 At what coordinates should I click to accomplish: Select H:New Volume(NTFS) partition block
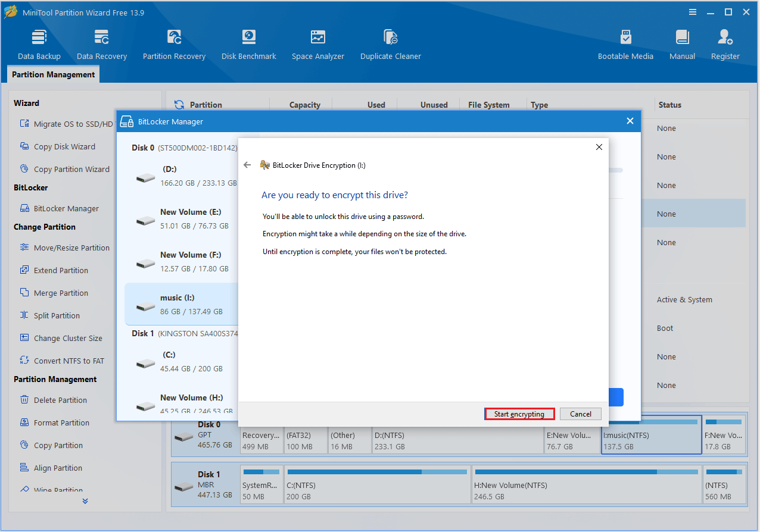[x=585, y=485]
